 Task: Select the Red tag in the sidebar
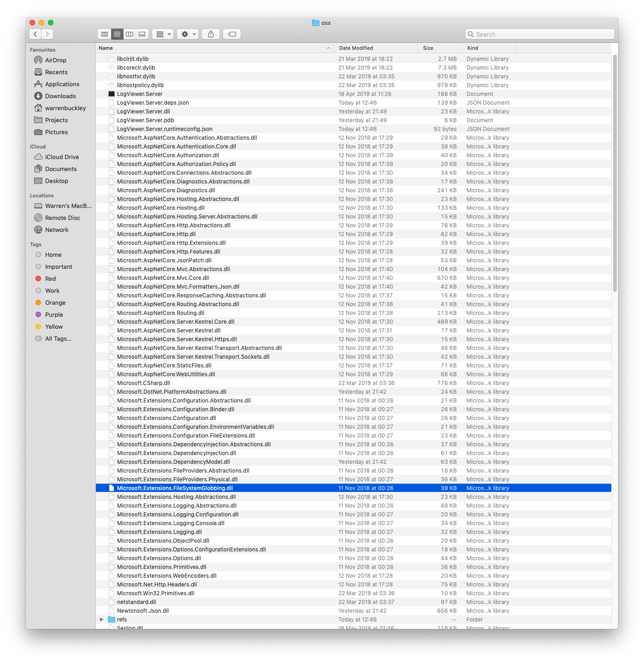tap(50, 278)
